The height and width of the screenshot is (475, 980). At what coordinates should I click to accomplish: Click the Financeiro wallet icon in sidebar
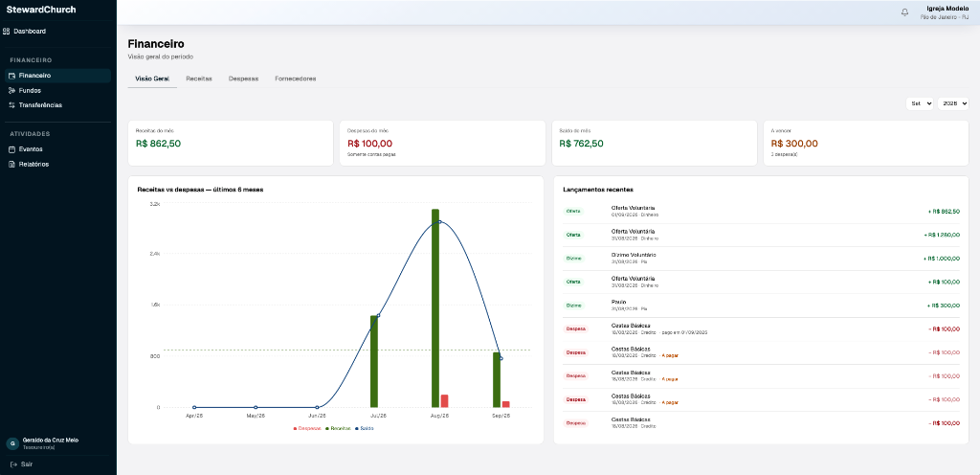tap(11, 76)
